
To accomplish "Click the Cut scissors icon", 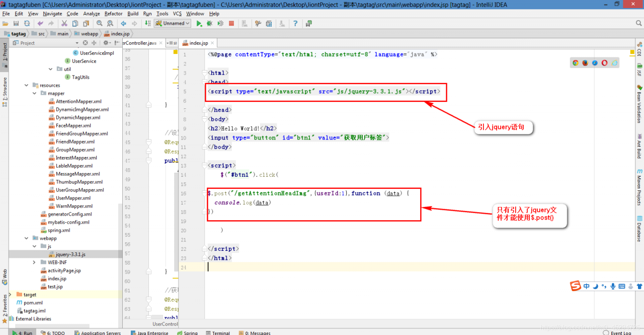I will [x=64, y=23].
